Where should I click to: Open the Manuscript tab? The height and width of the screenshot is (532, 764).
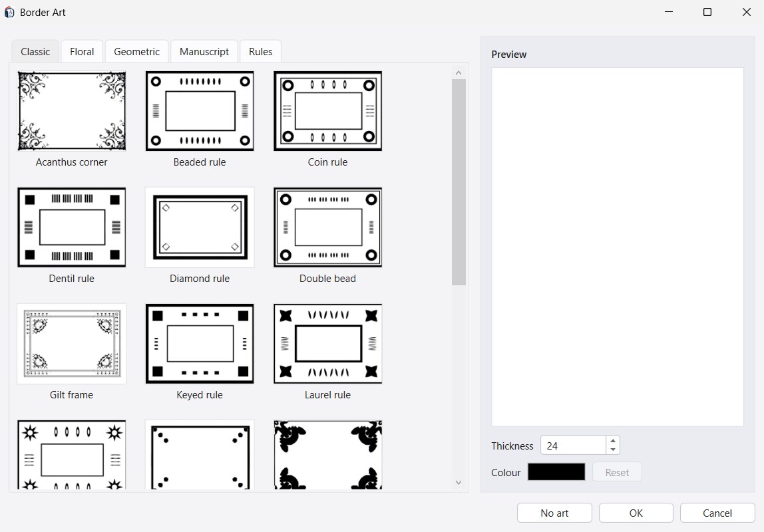[x=204, y=52]
